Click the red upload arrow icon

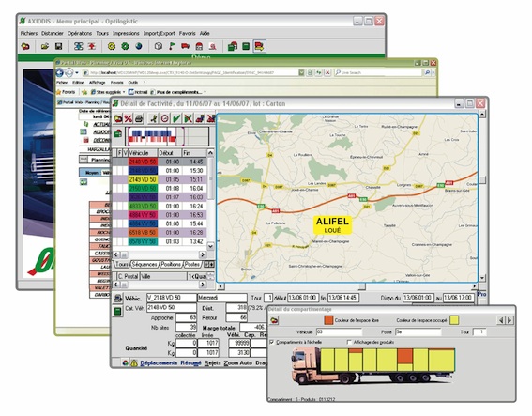92,46
